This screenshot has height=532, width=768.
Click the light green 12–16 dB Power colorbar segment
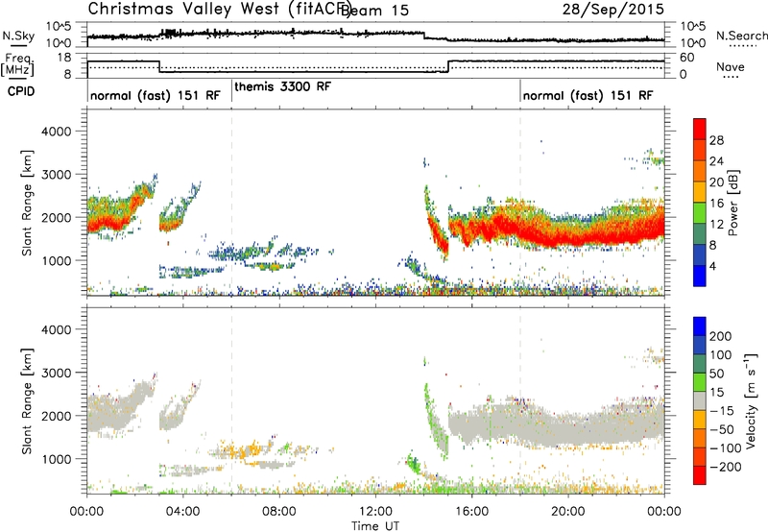coord(700,213)
